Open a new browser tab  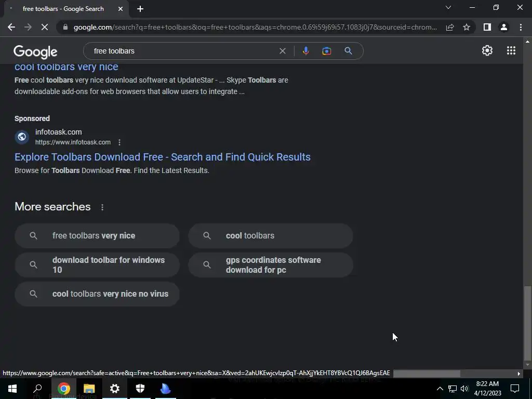(140, 9)
